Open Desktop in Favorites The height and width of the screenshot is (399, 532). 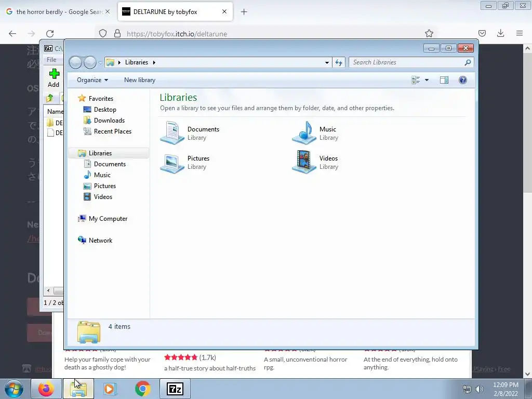[105, 110]
